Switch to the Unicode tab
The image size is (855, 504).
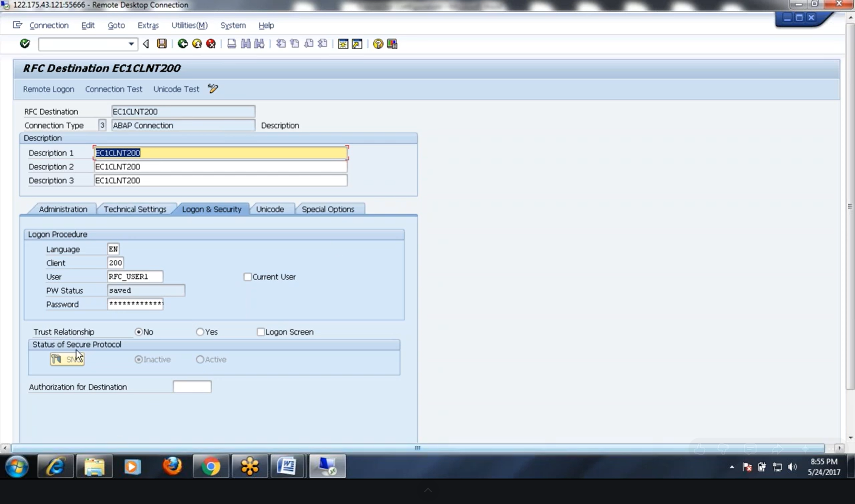pyautogui.click(x=270, y=209)
